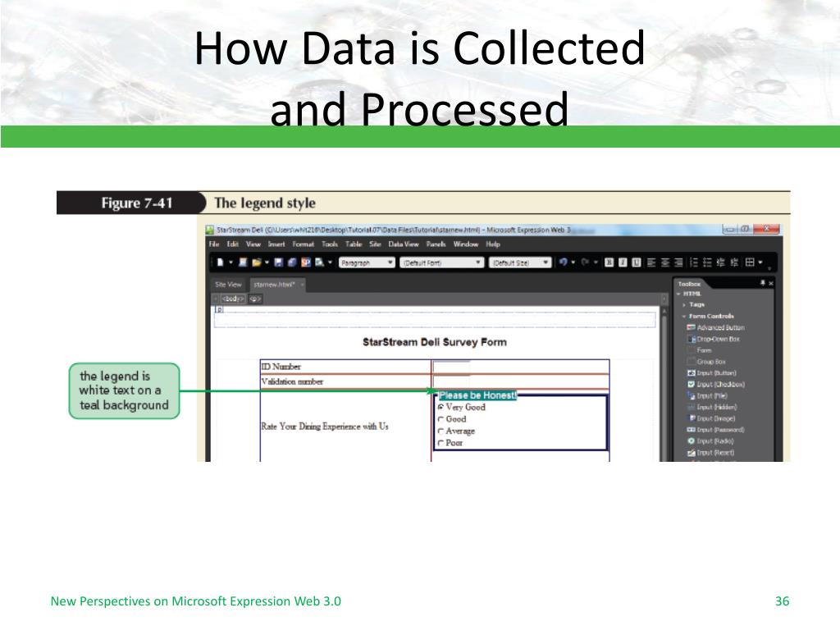
Task: Open the Data View menu
Action: (404, 244)
